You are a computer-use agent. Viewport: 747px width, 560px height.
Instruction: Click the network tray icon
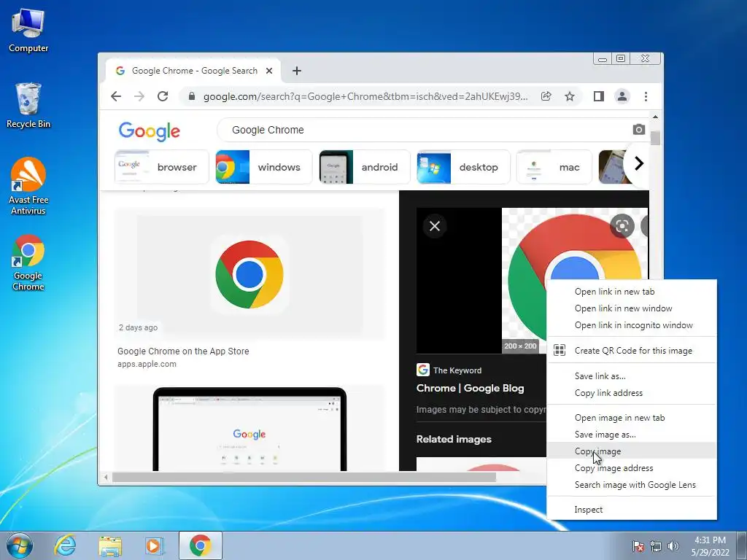coord(656,546)
